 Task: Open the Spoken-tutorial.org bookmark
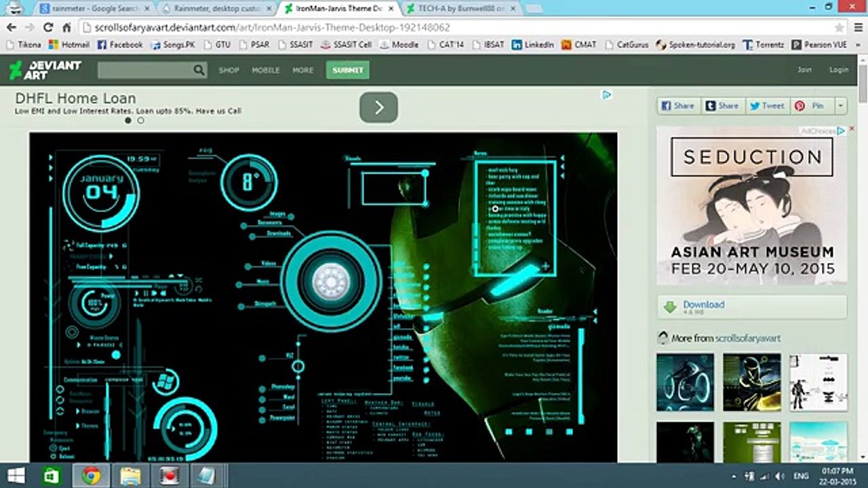695,45
